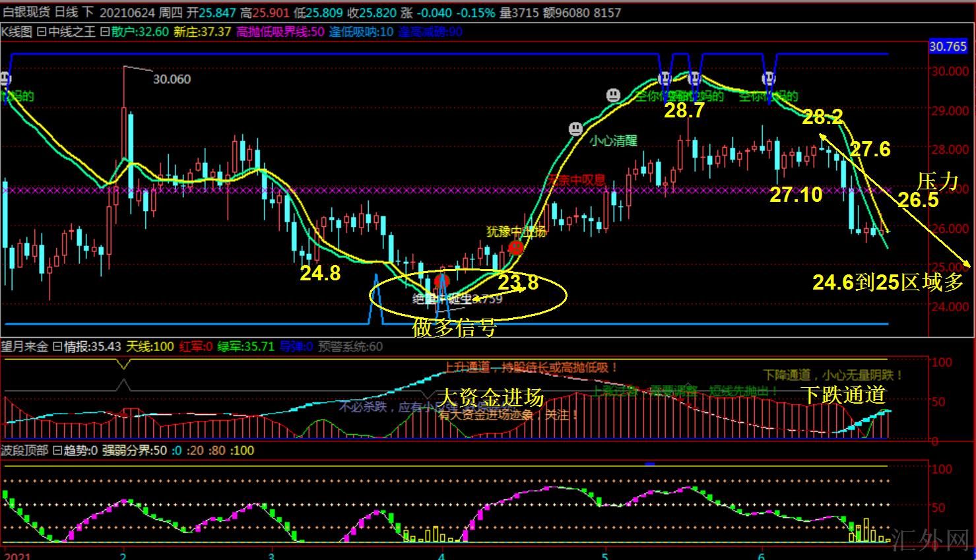
Task: Click the 30.060 peak price label
Action: [x=172, y=79]
